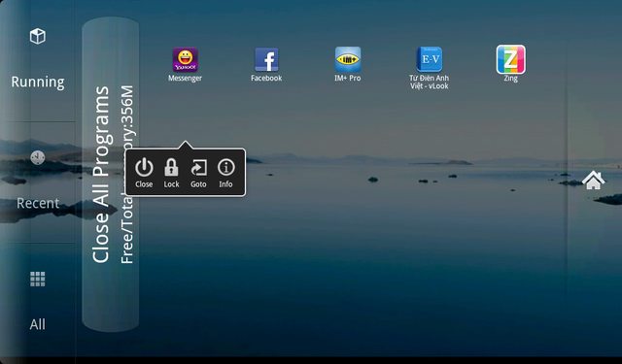Click the Messenger label under Yahoo icon
Screen dimensions: 622x364
pos(185,79)
